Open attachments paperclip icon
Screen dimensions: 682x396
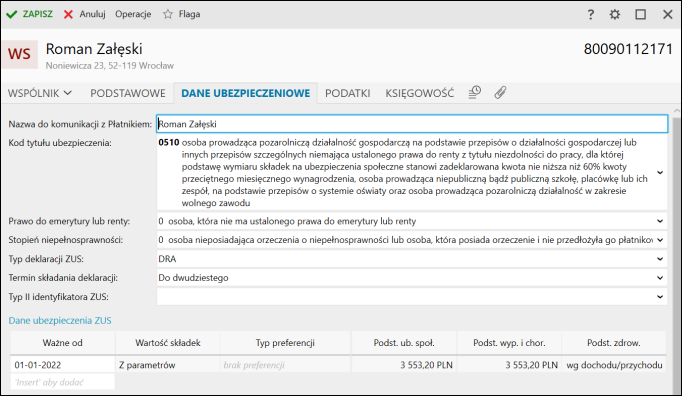[x=500, y=92]
